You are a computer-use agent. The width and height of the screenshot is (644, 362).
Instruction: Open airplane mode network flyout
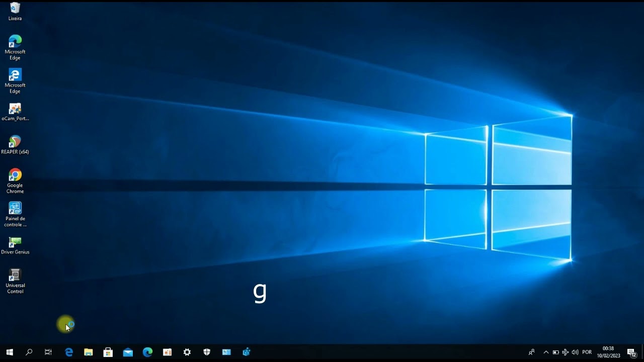pos(566,352)
